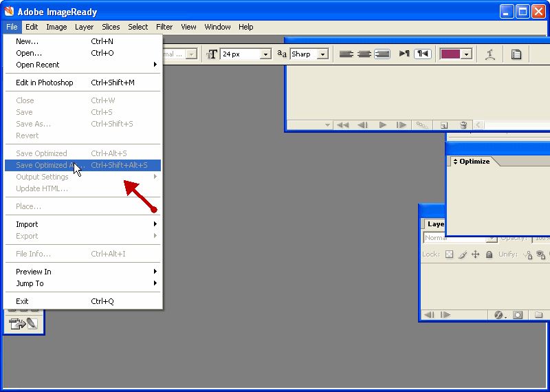Click the Save Optimized As menu item
This screenshot has width=550, height=392.
83,165
